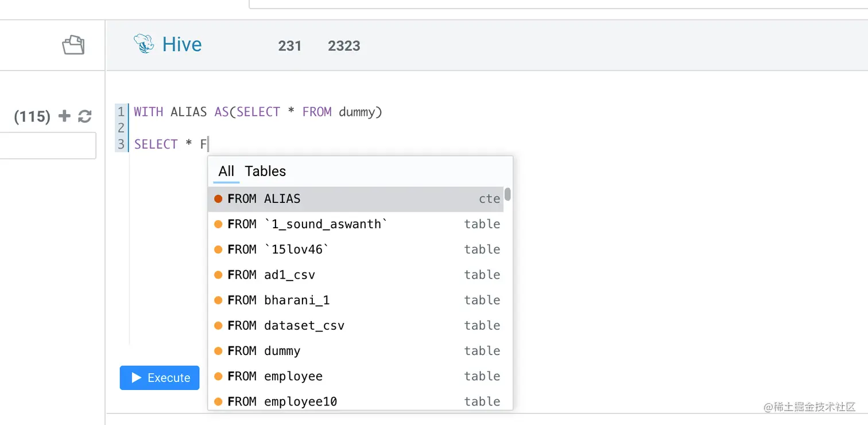Select the FROM `15lov46` table suggestion

356,249
